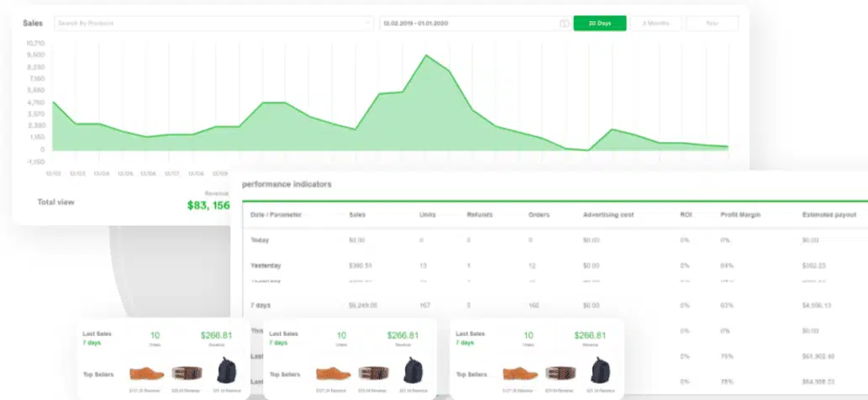Click $266.81 revenue in leftmost Last Sales card

click(x=217, y=335)
